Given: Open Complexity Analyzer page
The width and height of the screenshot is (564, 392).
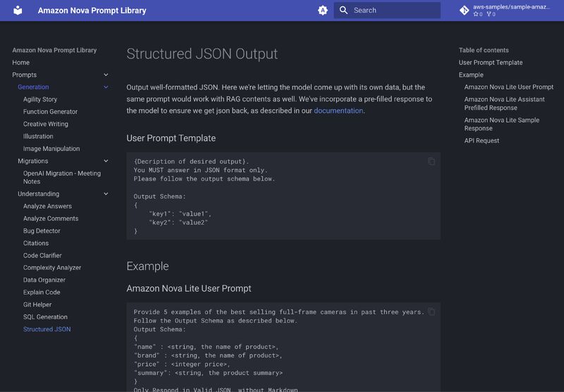Looking at the screenshot, I should pyautogui.click(x=52, y=268).
